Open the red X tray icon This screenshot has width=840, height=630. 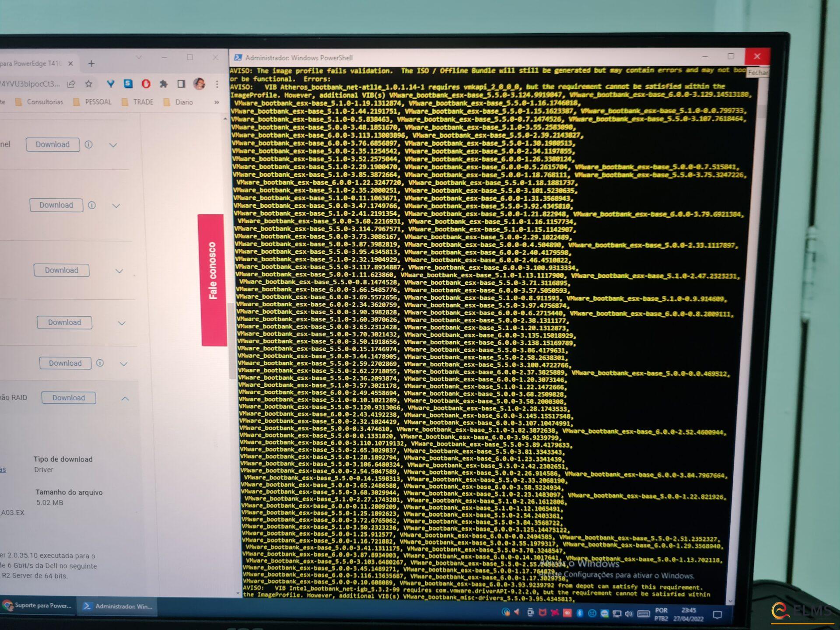(555, 612)
